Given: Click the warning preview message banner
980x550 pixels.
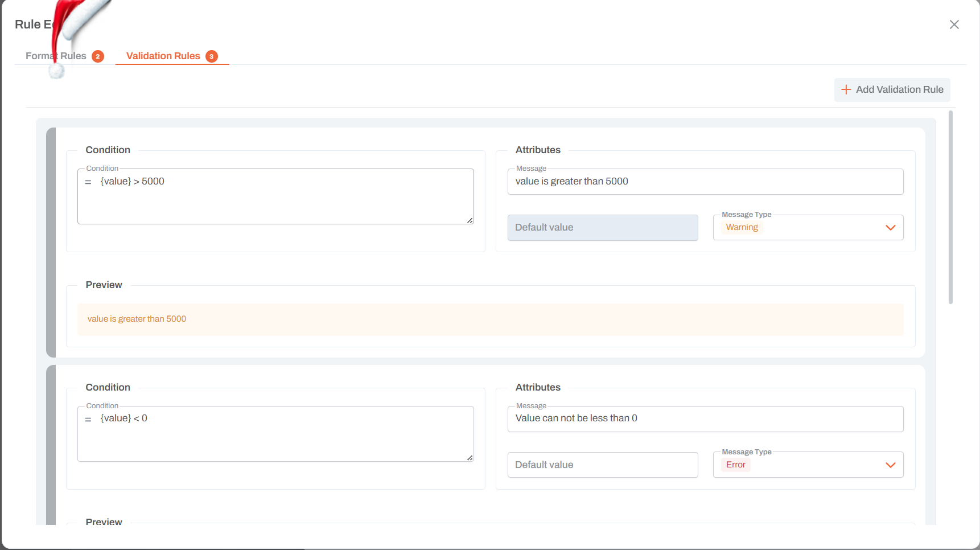Looking at the screenshot, I should (490, 319).
